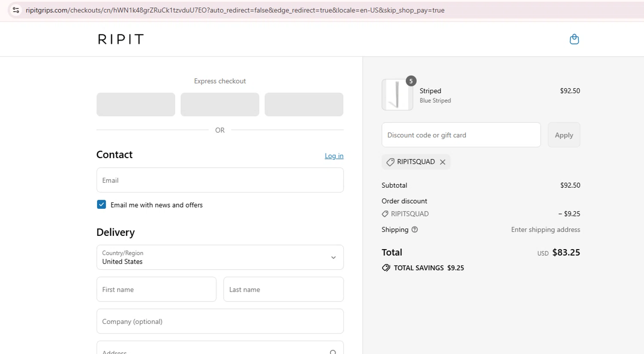The image size is (644, 354).
Task: Click the TOTAL SAVINGS $9.25 text
Action: (x=429, y=268)
